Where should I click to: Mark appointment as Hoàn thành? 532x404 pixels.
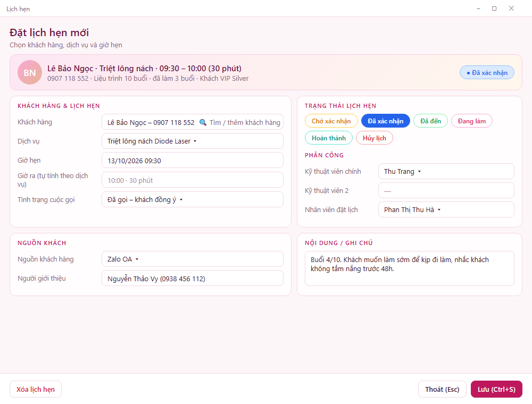point(329,138)
